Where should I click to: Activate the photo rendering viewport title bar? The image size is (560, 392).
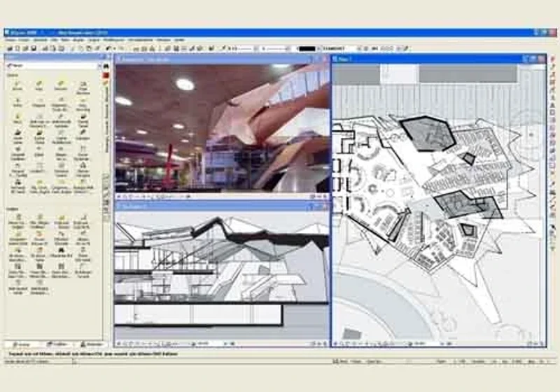click(221, 59)
